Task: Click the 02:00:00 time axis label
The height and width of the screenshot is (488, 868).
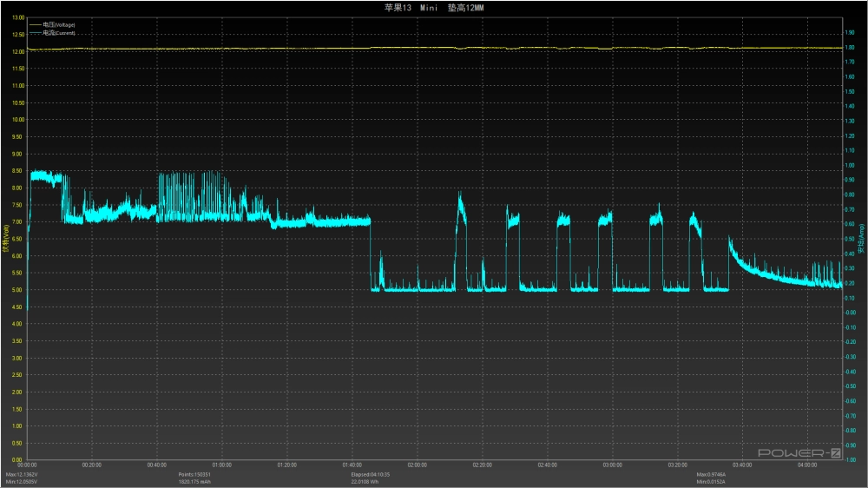Action: pyautogui.click(x=418, y=465)
